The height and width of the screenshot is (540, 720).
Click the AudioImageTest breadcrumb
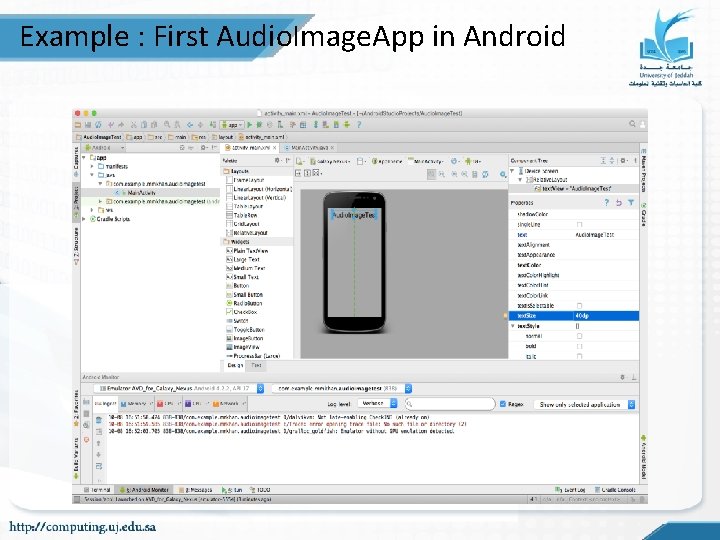tap(99, 137)
